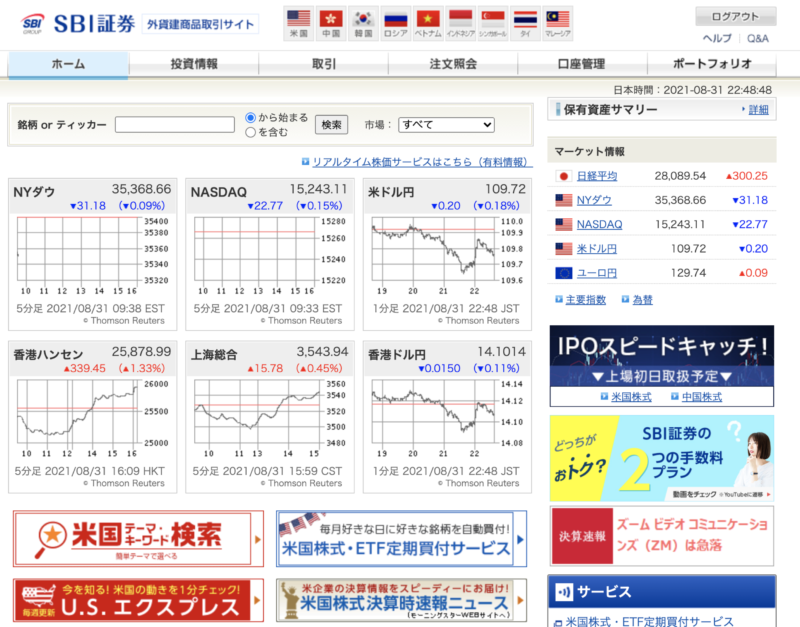Open the Q&A link
The width and height of the screenshot is (800, 627).
(758, 39)
